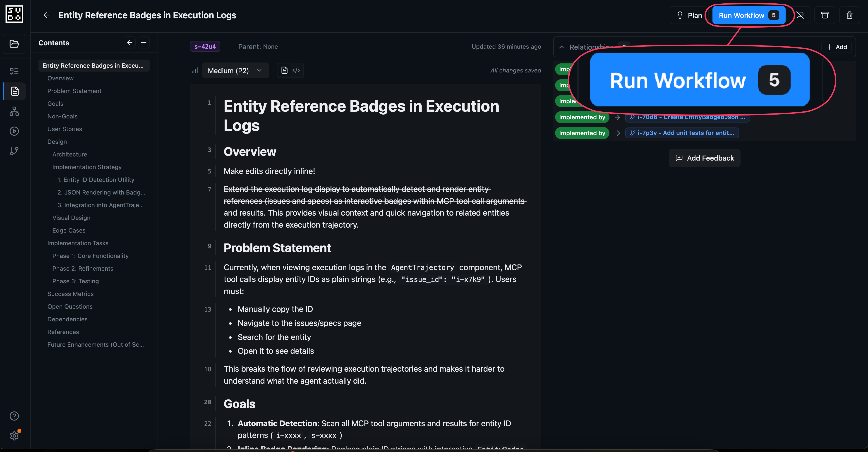Select the task checklist view in the sidebar
The width and height of the screenshot is (868, 452).
[x=14, y=71]
